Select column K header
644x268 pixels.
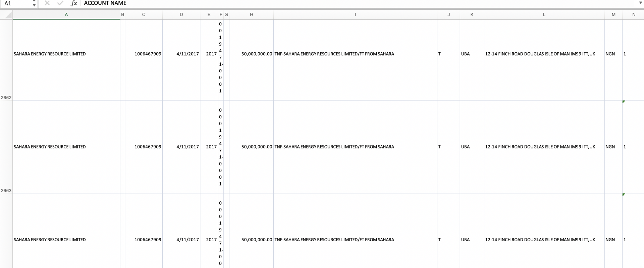472,15
